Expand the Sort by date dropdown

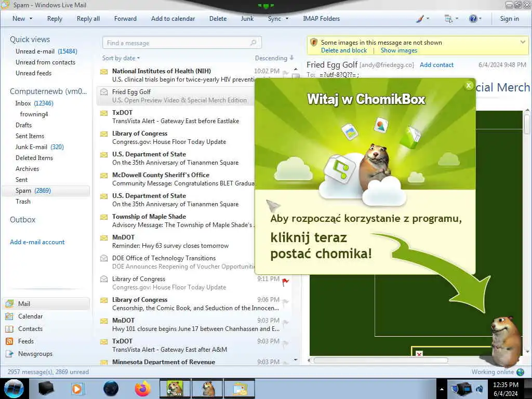(121, 58)
